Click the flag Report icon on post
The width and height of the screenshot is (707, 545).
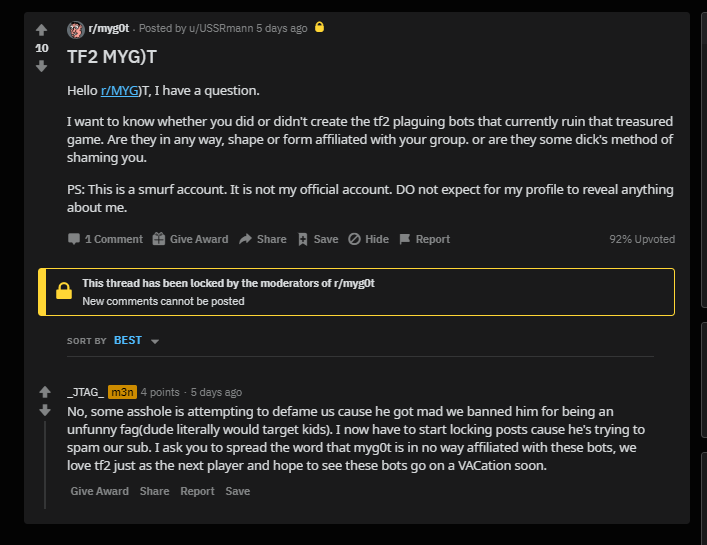pos(405,239)
